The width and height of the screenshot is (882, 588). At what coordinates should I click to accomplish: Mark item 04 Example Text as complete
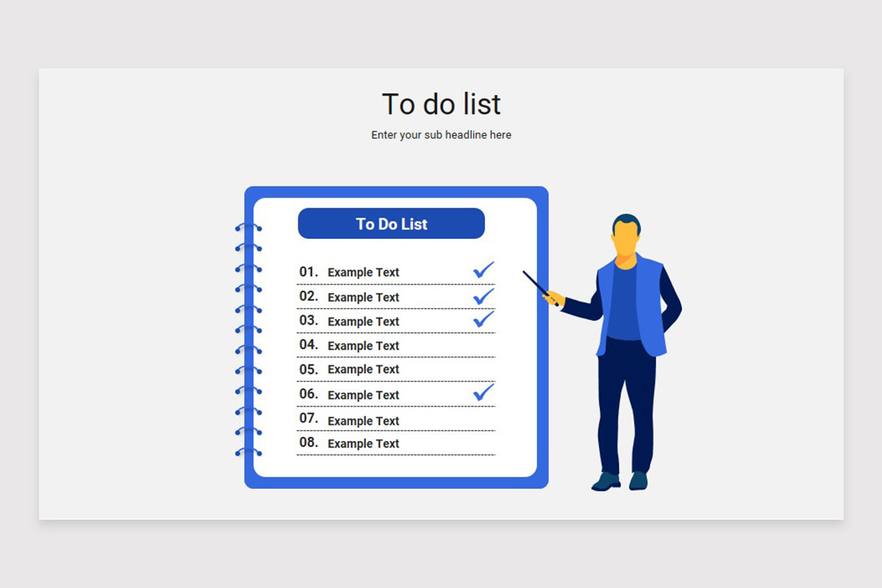click(x=362, y=345)
